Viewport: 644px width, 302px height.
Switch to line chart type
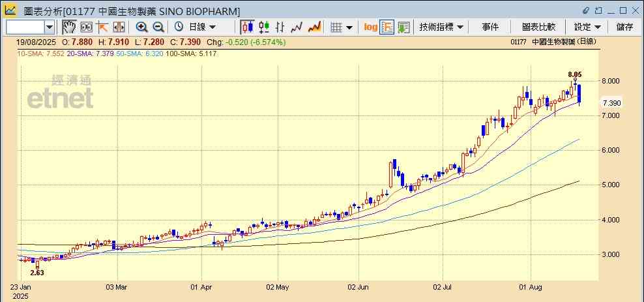point(297,27)
